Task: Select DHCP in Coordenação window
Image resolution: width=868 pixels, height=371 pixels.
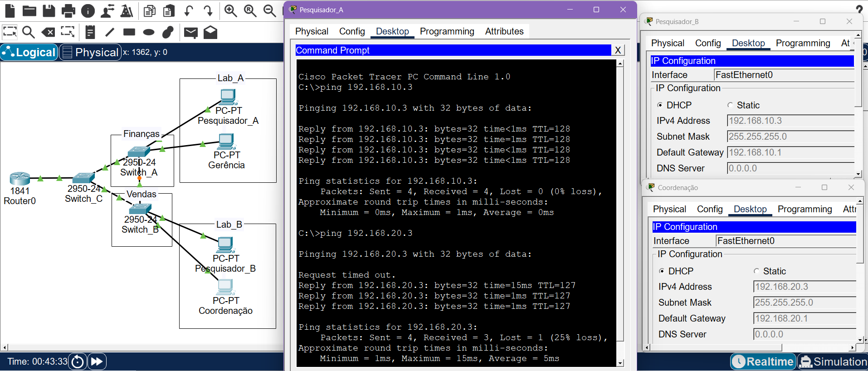Action: click(662, 271)
